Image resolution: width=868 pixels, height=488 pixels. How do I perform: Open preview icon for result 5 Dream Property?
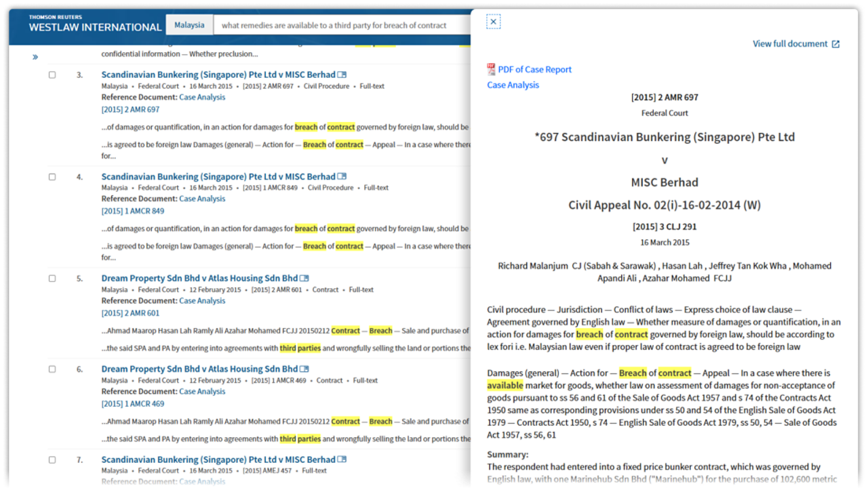pyautogui.click(x=304, y=278)
